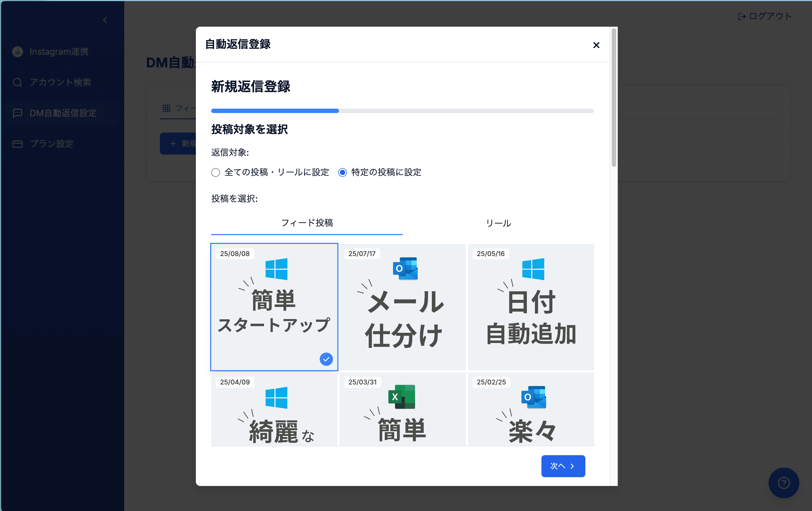Select the アカウント検索 magnifier icon

point(17,82)
